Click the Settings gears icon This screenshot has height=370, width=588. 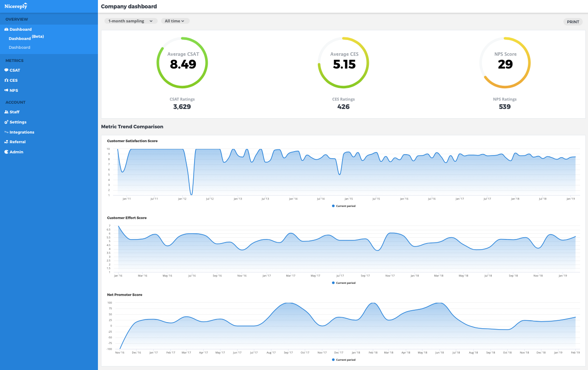[6, 122]
